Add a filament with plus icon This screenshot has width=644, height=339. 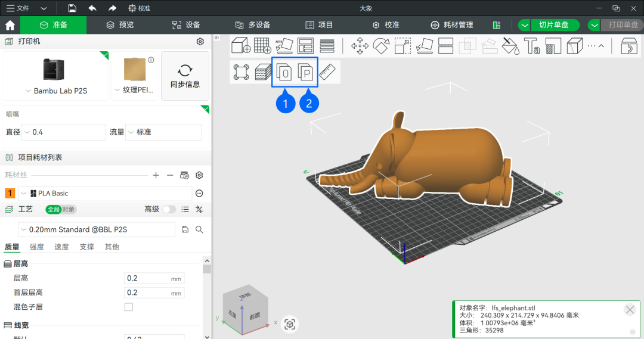(156, 175)
